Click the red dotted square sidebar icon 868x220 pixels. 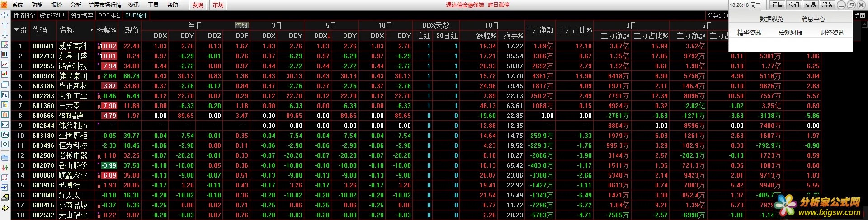(5, 178)
